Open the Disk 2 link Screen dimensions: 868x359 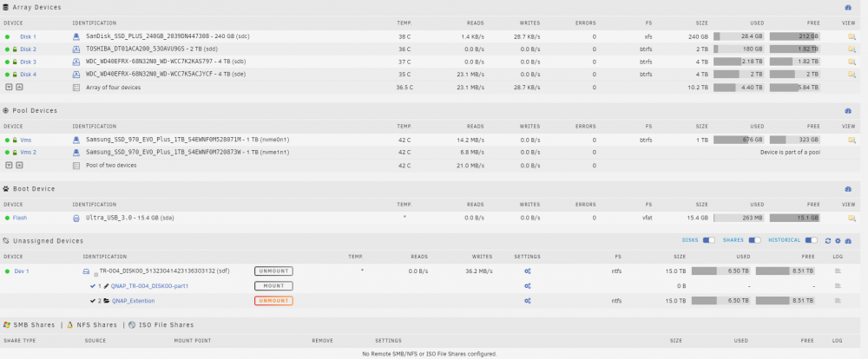[29, 49]
